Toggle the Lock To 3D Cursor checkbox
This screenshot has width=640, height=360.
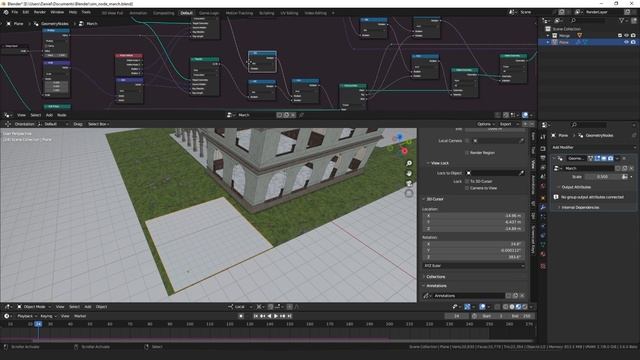[467, 181]
